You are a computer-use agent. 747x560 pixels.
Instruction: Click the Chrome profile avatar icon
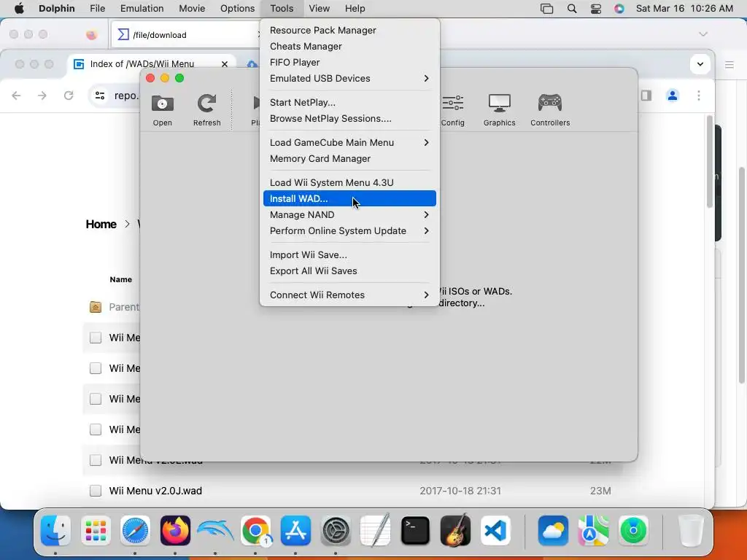(x=673, y=96)
